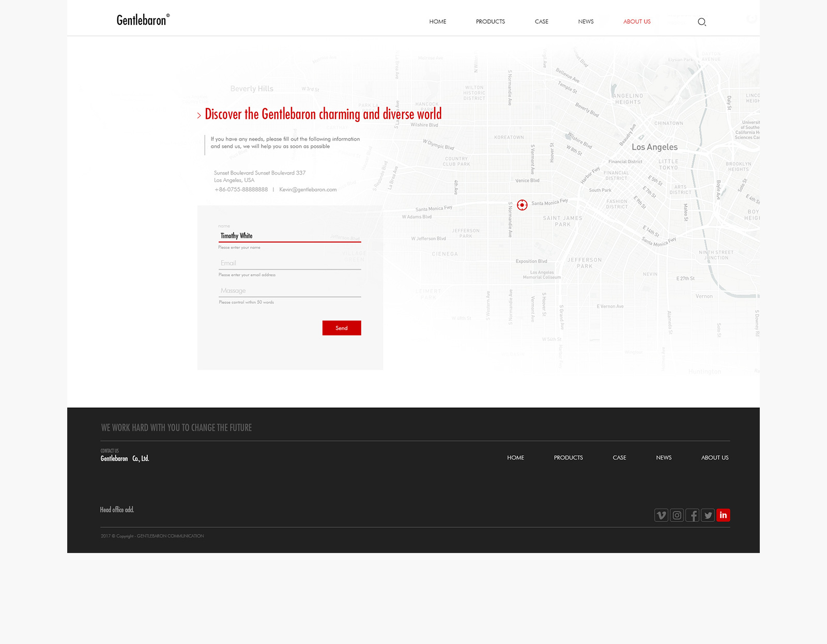The image size is (827, 644).
Task: Open PRODUCTS link in footer
Action: coord(568,458)
